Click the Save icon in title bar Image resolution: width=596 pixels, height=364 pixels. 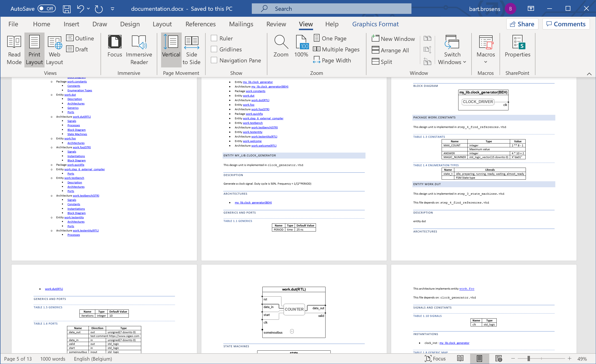[67, 9]
